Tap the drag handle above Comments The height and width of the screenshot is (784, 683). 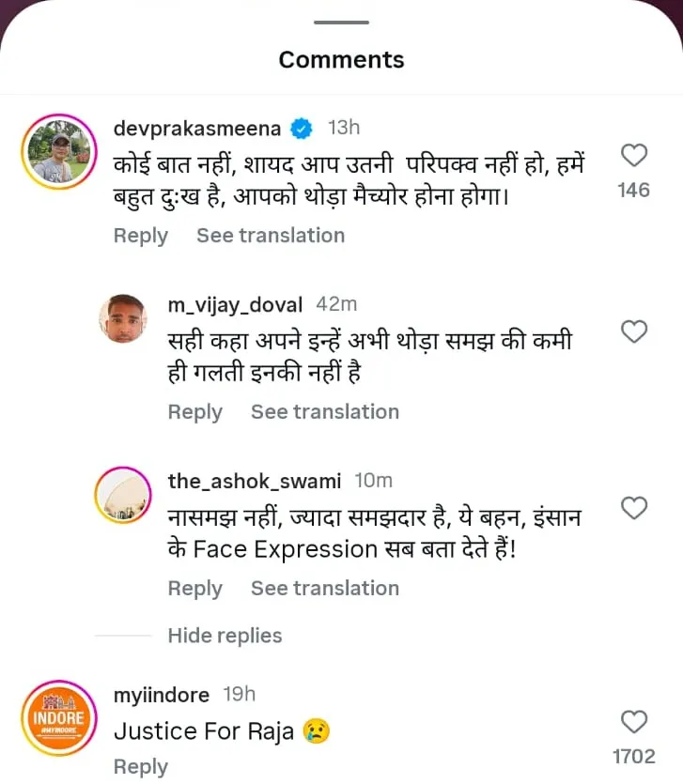(341, 23)
